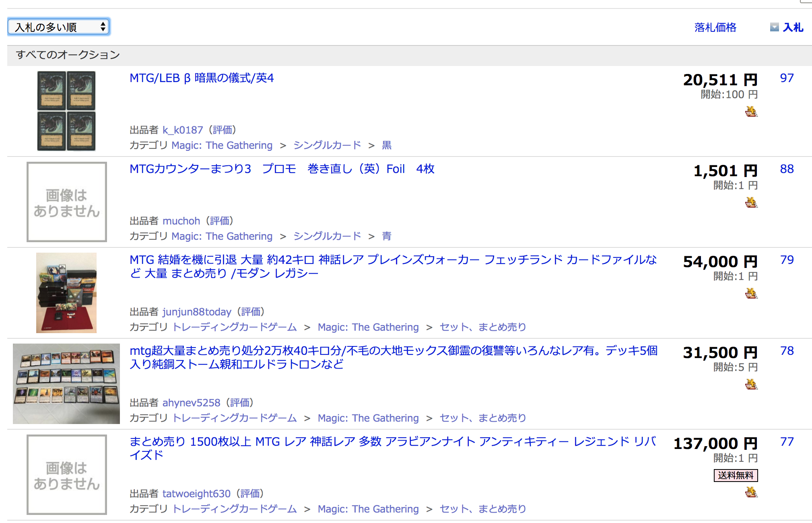Click auction icon under 1,501 円 price
The width and height of the screenshot is (812, 523).
751,202
